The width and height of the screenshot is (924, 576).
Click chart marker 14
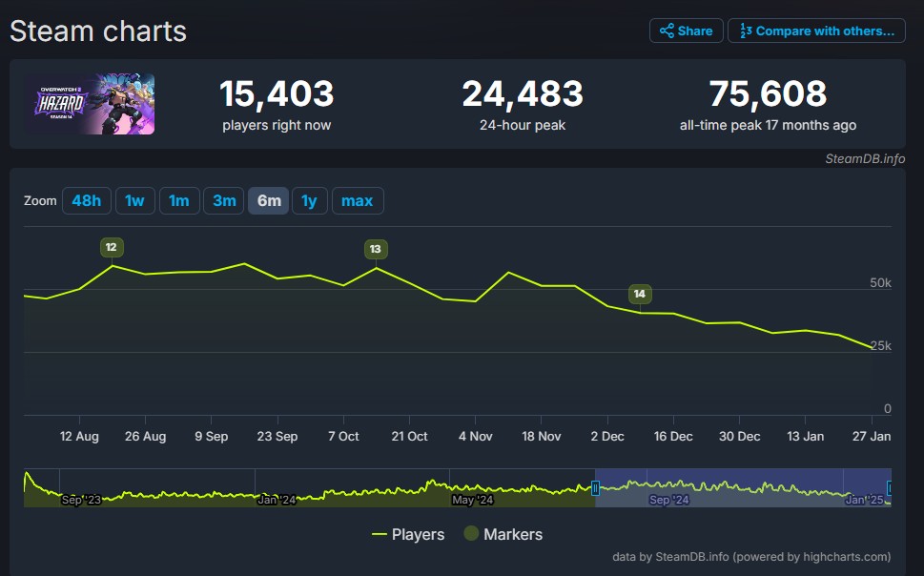tap(640, 295)
